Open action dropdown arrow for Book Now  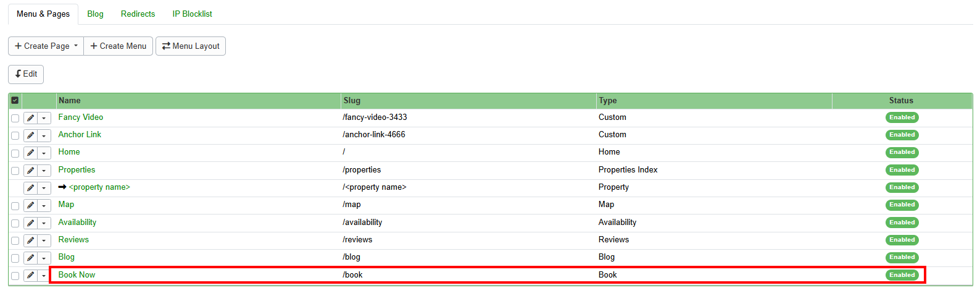pos(44,276)
